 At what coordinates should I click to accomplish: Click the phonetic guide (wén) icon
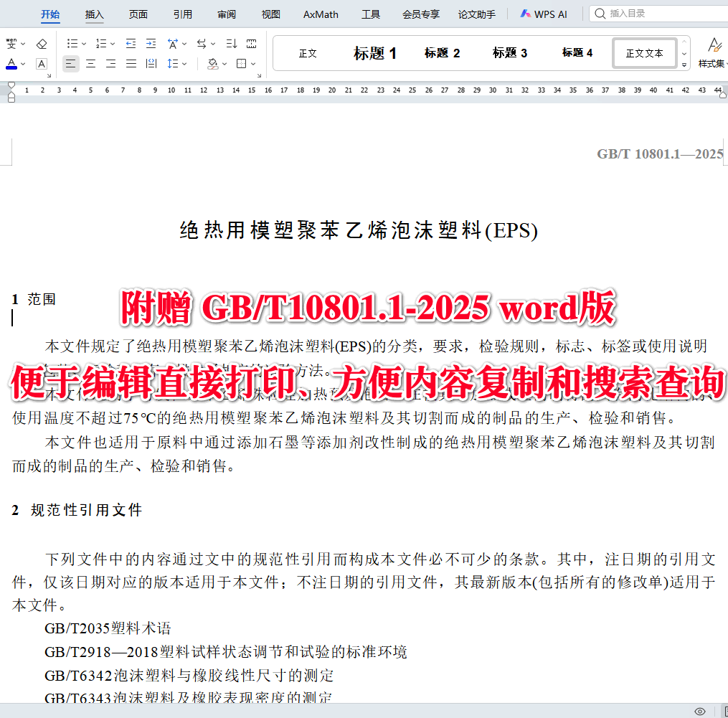pos(11,44)
